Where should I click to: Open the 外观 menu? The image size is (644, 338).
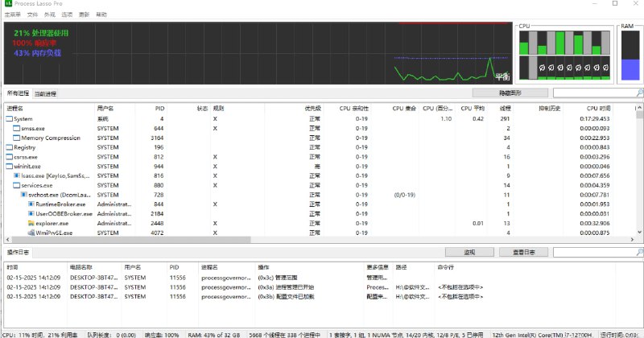(50, 14)
